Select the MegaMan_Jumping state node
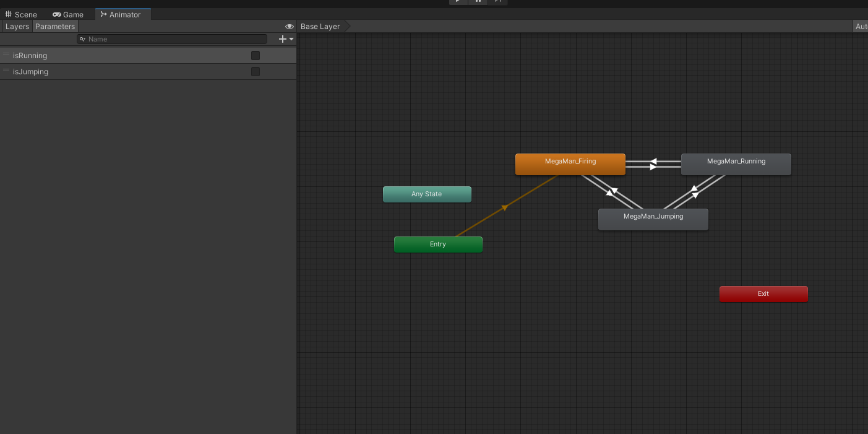The image size is (868, 434). 653,219
